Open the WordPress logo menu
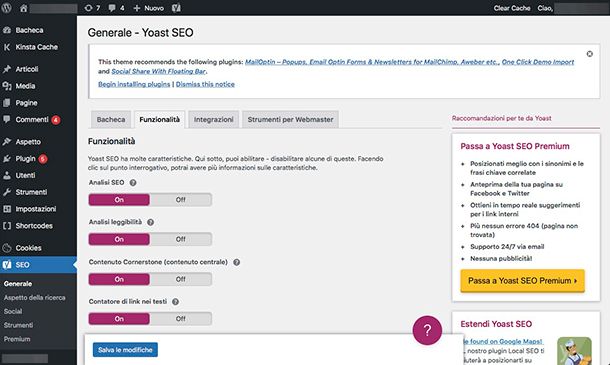Screen dimensions: 610x365 point(6,8)
